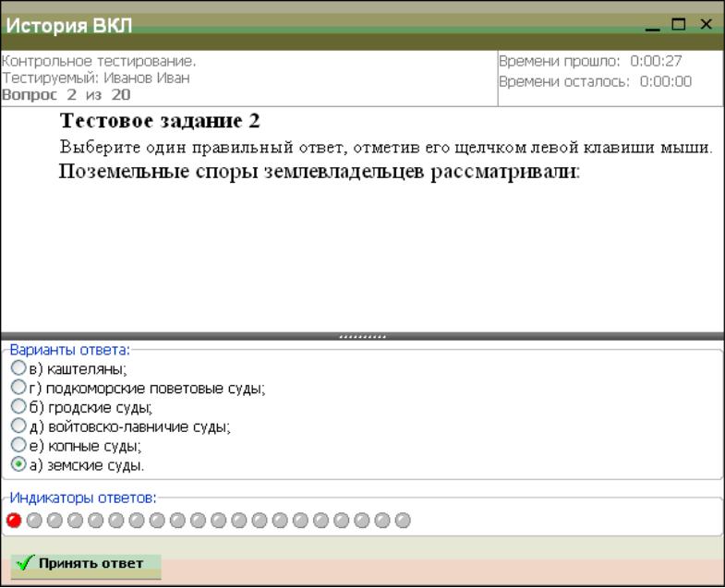Click the «Вопрос 2 из 20» counter
The height and width of the screenshot is (588, 725).
(66, 95)
